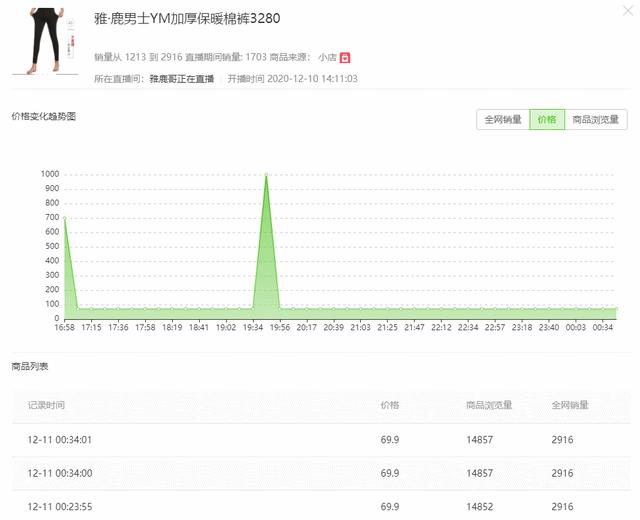The height and width of the screenshot is (520, 640).
Task: Click the 直播期间销量: 1703 text
Action: point(226,57)
